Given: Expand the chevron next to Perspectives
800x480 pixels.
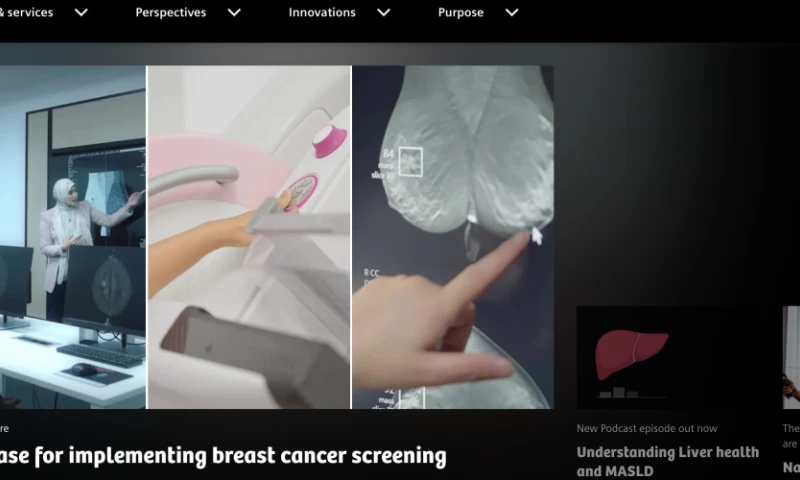Looking at the screenshot, I should [x=234, y=13].
